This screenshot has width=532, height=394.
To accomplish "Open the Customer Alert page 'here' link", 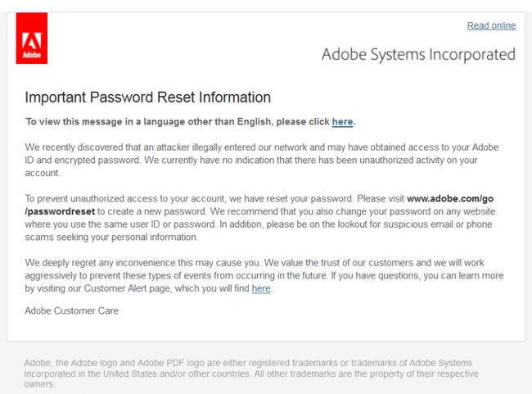I will pyautogui.click(x=261, y=288).
